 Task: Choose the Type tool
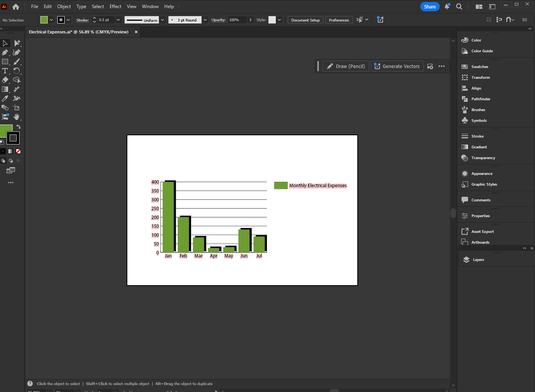pos(5,71)
